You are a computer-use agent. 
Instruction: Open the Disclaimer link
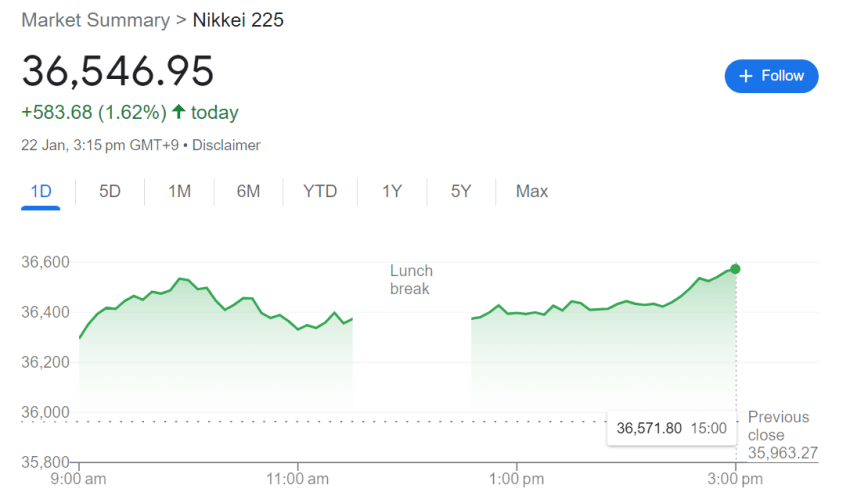[226, 145]
